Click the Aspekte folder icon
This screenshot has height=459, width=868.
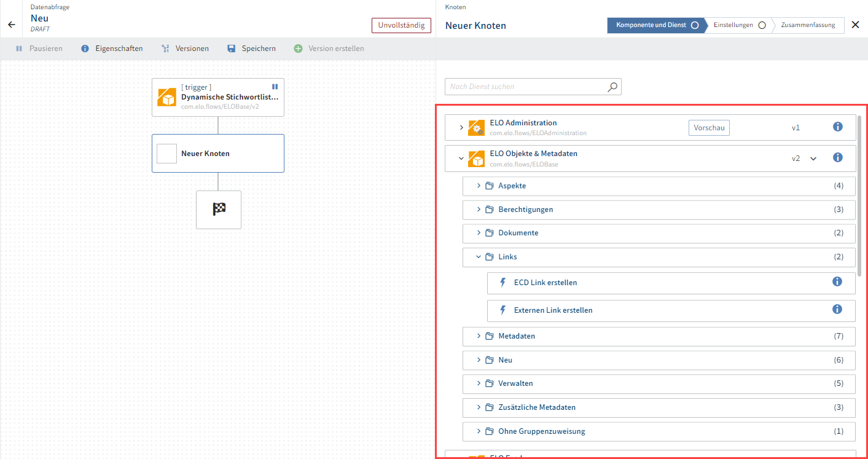click(490, 186)
